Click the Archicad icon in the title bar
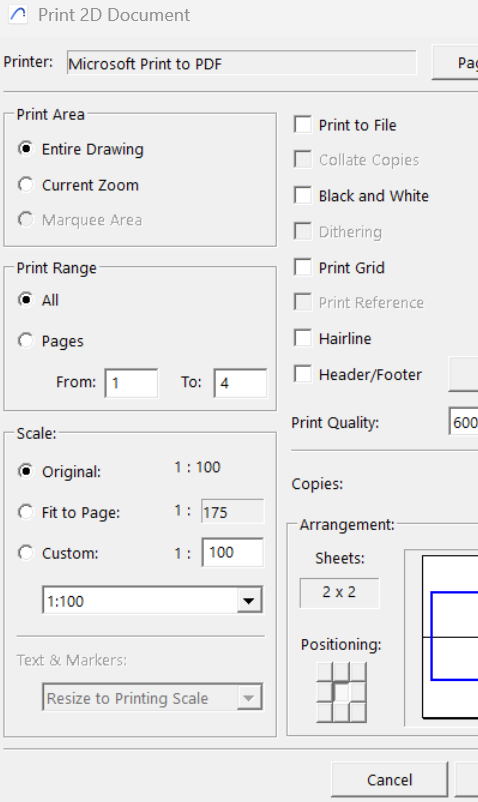The height and width of the screenshot is (802, 478). click(x=18, y=14)
